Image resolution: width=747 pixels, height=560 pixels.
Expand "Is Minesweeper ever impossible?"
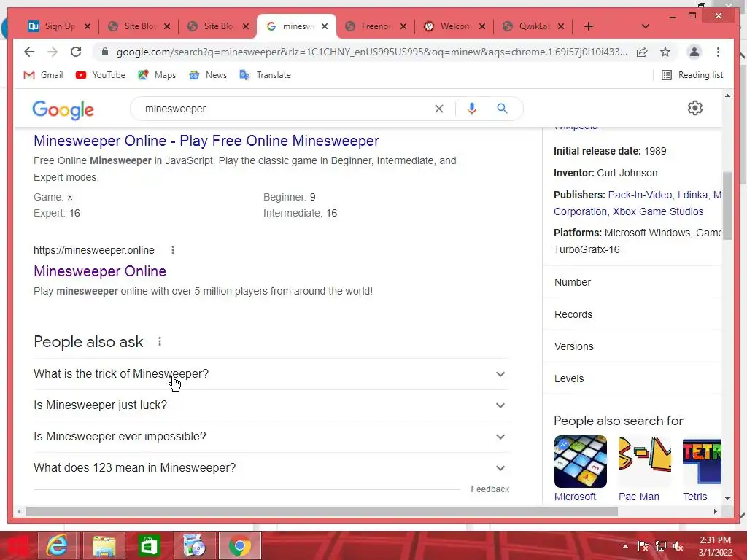[271, 437]
